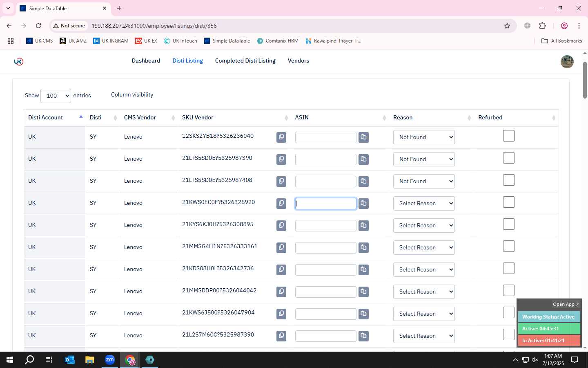Click the page vertical scrollbar thumb
Screen dimensions: 588x368
tap(585, 80)
